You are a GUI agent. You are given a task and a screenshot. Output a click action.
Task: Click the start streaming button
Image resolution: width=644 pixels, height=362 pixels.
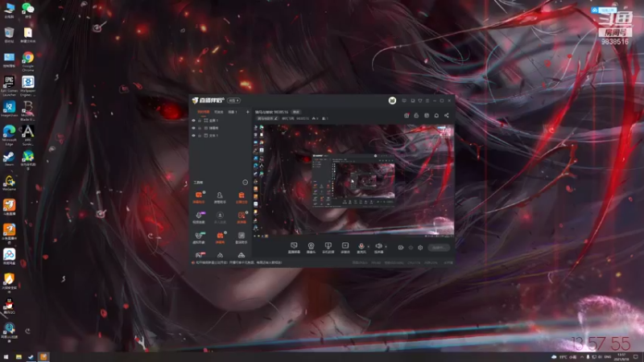438,248
